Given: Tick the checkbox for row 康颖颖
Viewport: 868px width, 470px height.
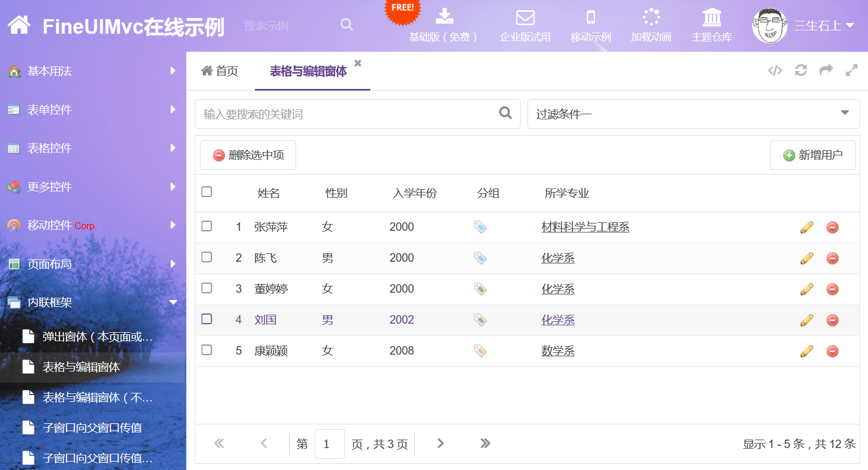Looking at the screenshot, I should point(207,350).
